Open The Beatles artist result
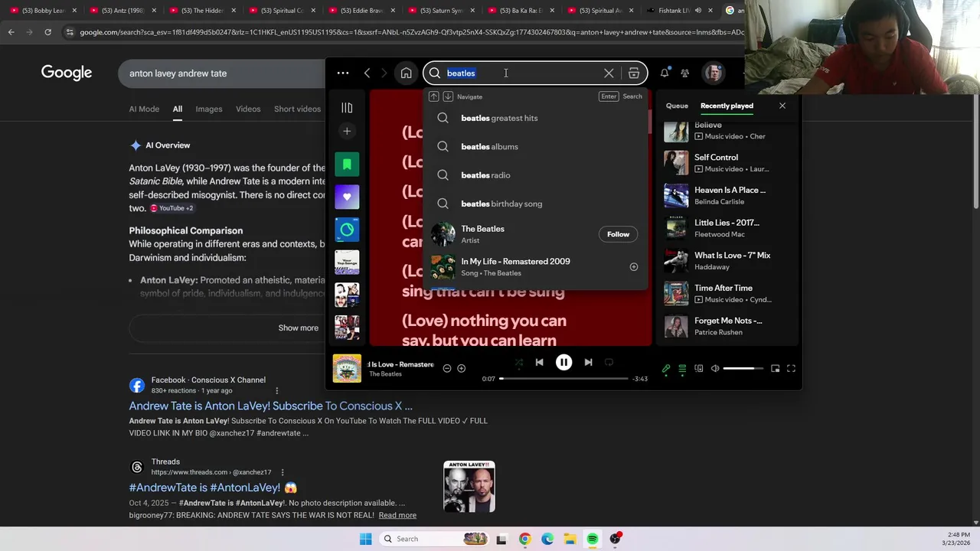The width and height of the screenshot is (980, 551). (536, 234)
